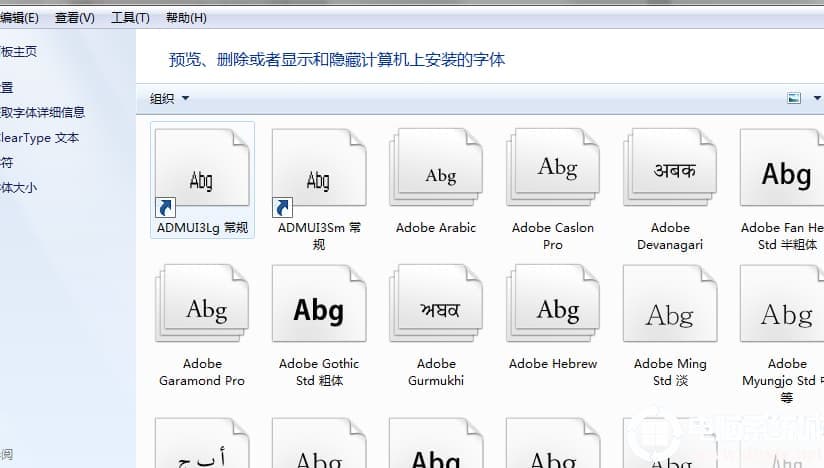Open the font settings link below control panel home

point(6,87)
